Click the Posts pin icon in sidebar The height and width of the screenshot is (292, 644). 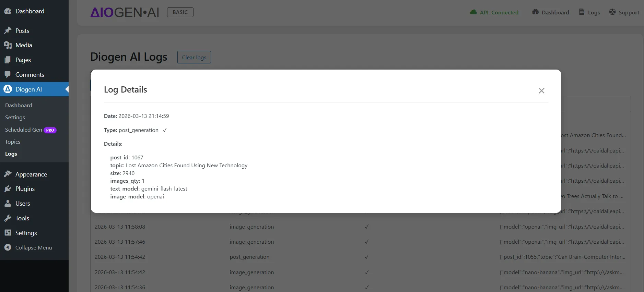click(x=8, y=31)
